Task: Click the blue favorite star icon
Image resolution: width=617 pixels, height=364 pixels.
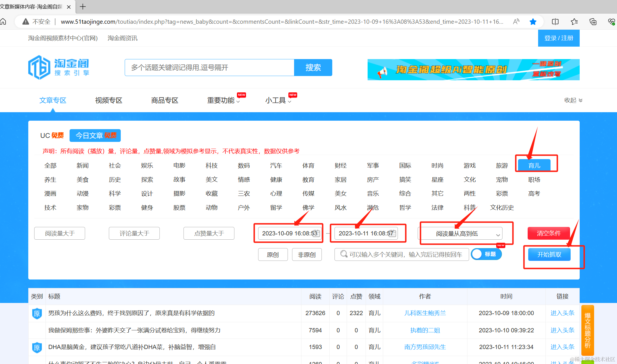Action: tap(533, 22)
